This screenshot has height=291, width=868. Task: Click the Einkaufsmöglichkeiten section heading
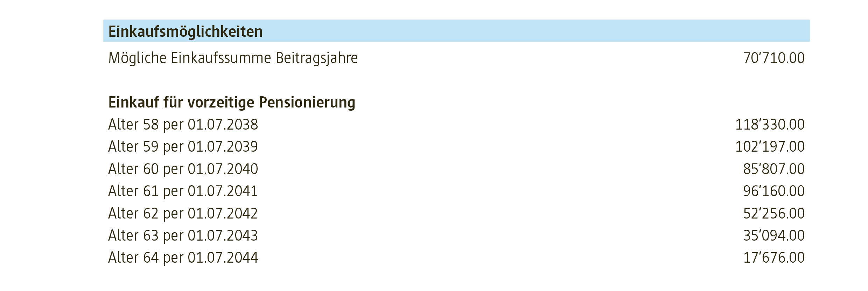point(185,32)
